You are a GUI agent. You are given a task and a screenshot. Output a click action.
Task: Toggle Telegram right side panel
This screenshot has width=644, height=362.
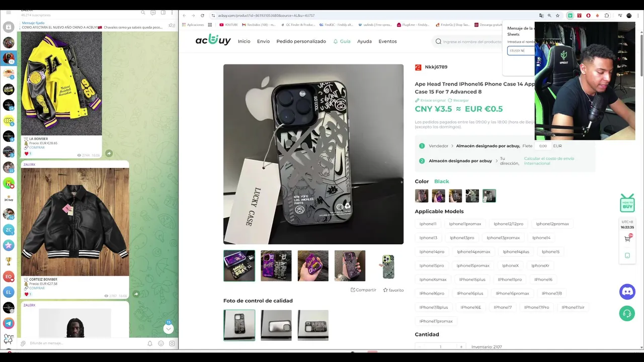coord(163,13)
